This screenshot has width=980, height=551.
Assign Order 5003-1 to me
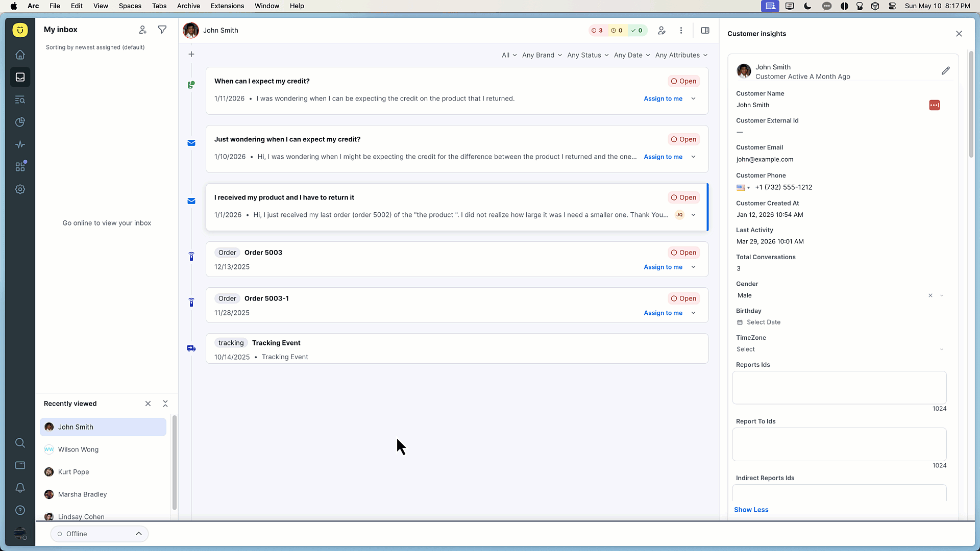point(663,313)
